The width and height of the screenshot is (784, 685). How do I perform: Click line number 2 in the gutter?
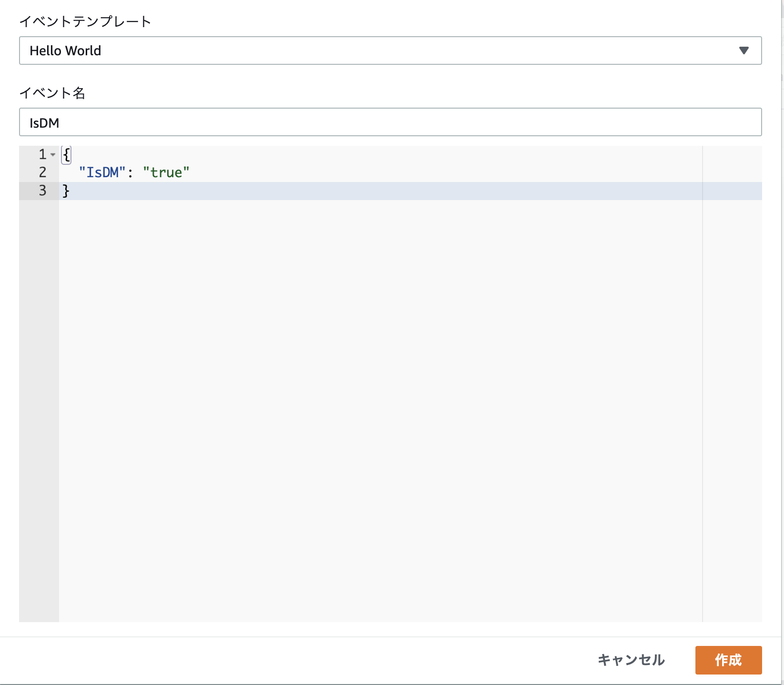(42, 172)
